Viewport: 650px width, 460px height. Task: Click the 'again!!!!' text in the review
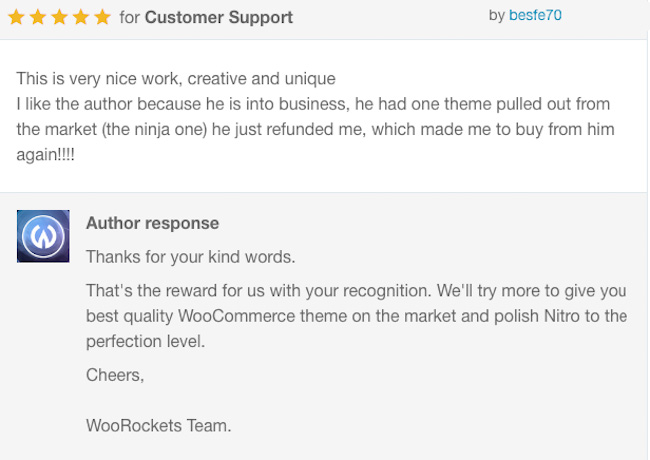[46, 155]
